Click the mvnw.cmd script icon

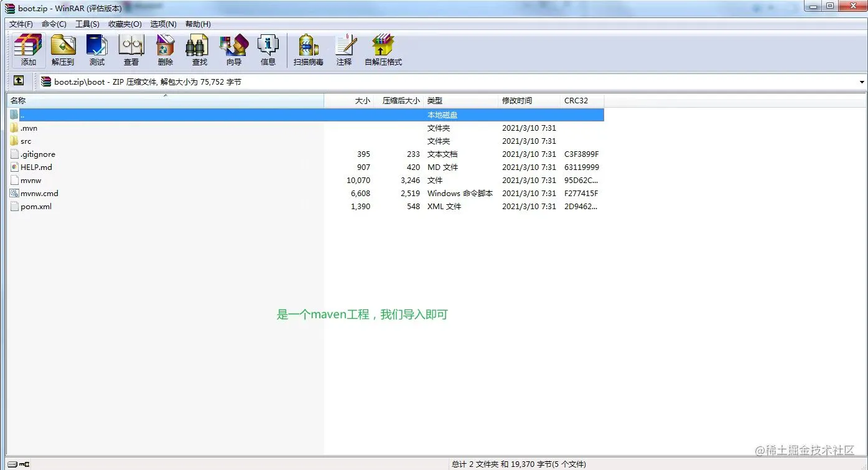tap(14, 193)
